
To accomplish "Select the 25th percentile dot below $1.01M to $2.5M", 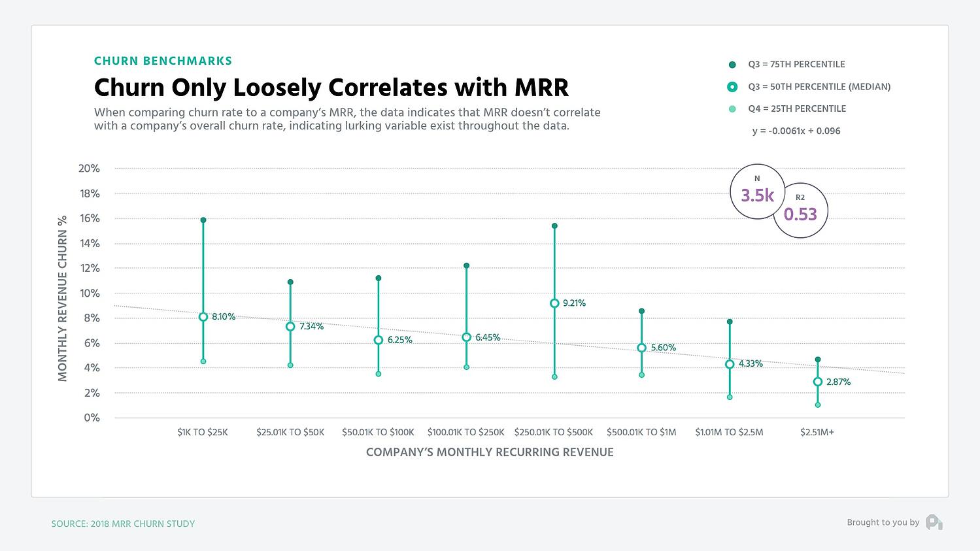I will (729, 396).
